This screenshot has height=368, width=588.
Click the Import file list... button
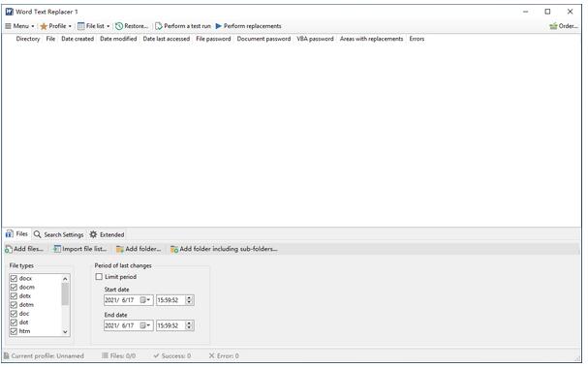[80, 249]
